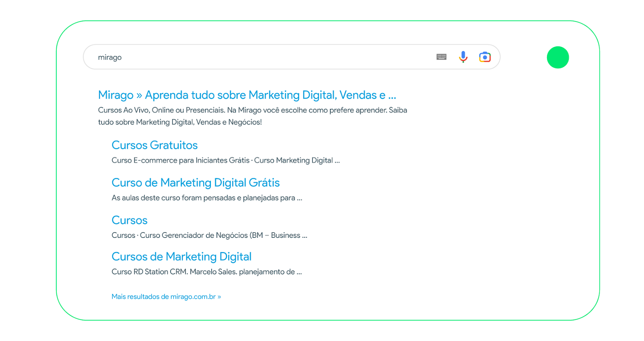This screenshot has width=644, height=341.
Task: Visit 'Curso de Marketing Digital Grátis' link
Action: click(x=196, y=183)
